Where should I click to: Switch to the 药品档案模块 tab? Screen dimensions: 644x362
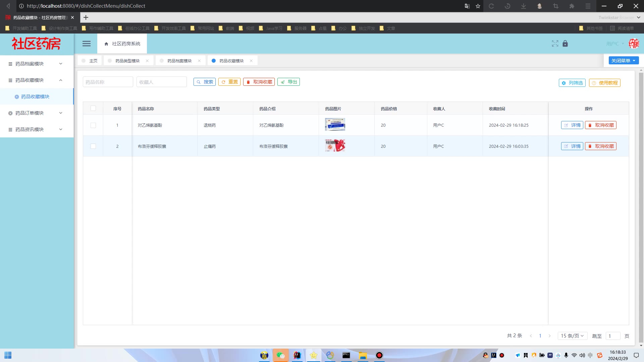click(x=179, y=61)
